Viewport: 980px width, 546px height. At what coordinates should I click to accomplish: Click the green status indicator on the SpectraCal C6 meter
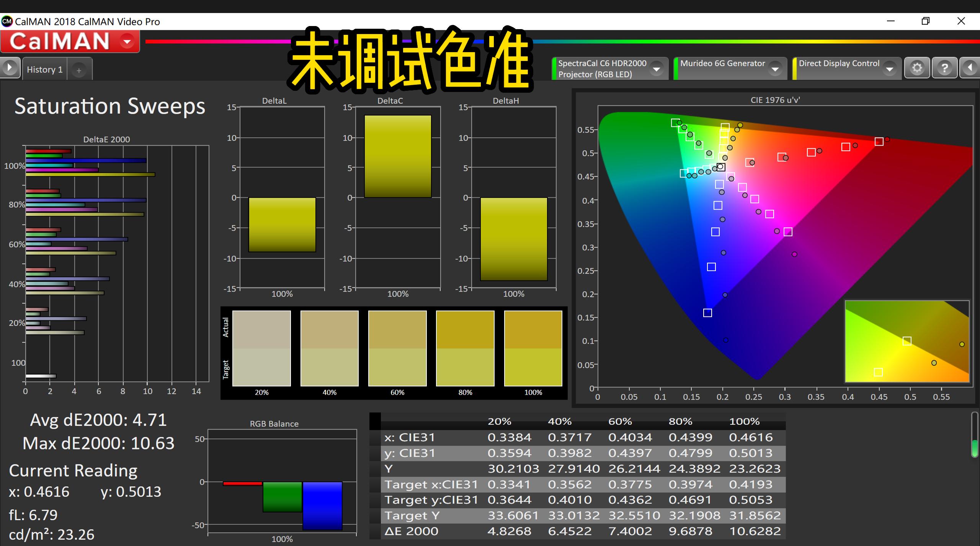click(554, 69)
